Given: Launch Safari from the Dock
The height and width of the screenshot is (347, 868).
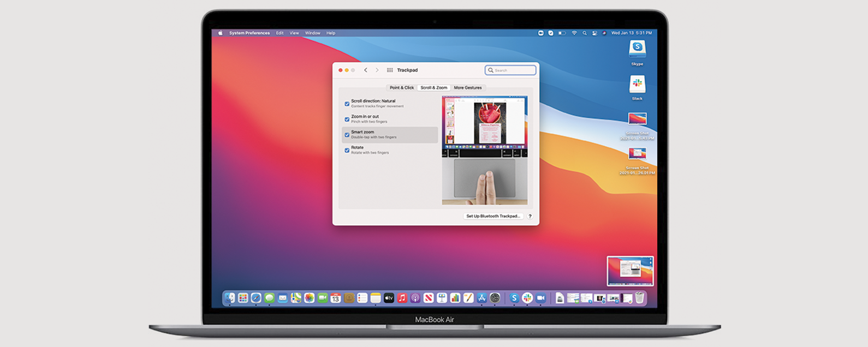Looking at the screenshot, I should point(256,298).
